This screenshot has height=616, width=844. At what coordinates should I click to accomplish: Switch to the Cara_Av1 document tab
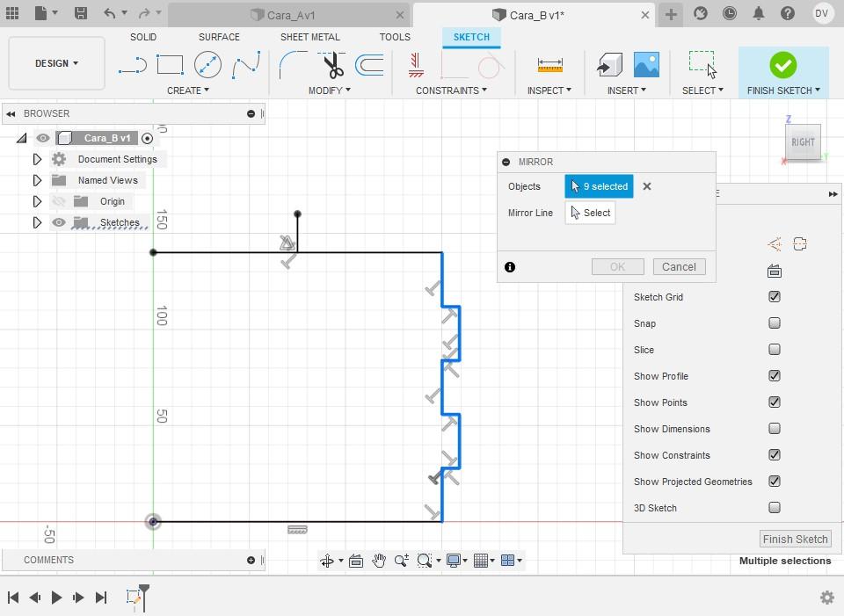tap(289, 15)
